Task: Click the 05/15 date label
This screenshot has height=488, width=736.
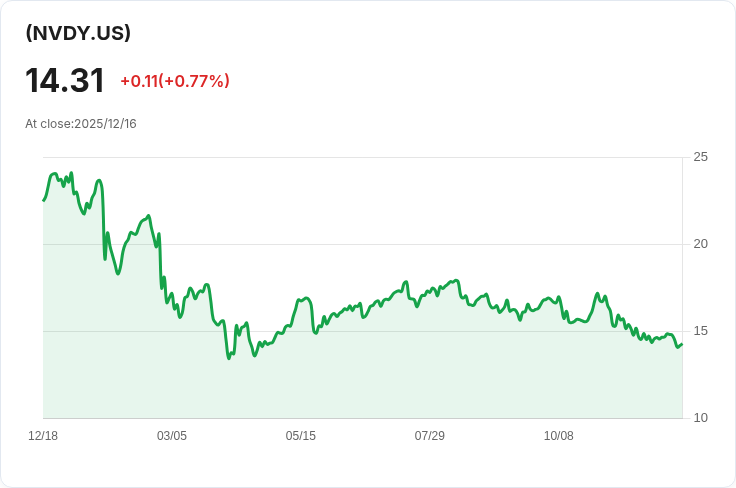Action: [301, 436]
